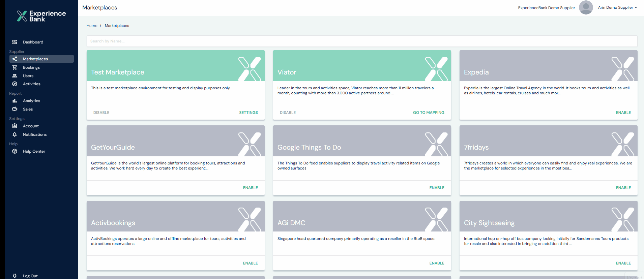Image resolution: width=644 pixels, height=279 pixels.
Task: Click the Users people icon
Action: 14,76
